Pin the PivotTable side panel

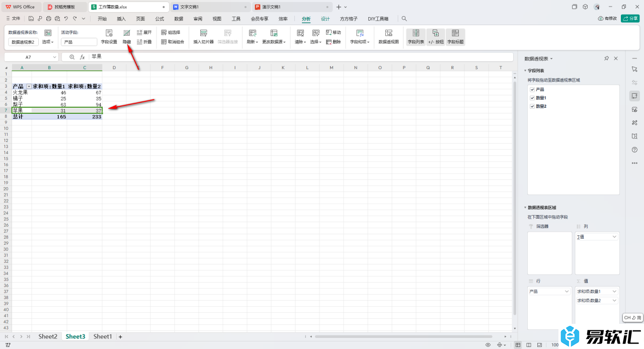click(606, 58)
